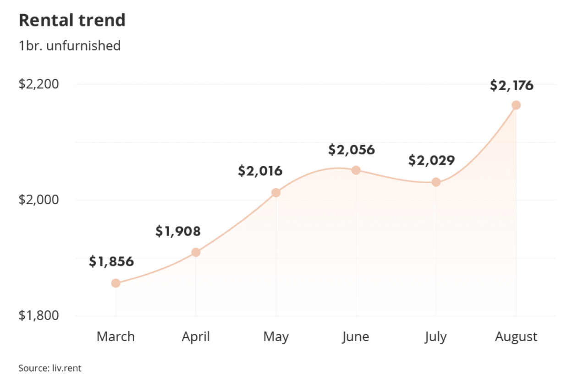Click the July data point marker

[436, 182]
